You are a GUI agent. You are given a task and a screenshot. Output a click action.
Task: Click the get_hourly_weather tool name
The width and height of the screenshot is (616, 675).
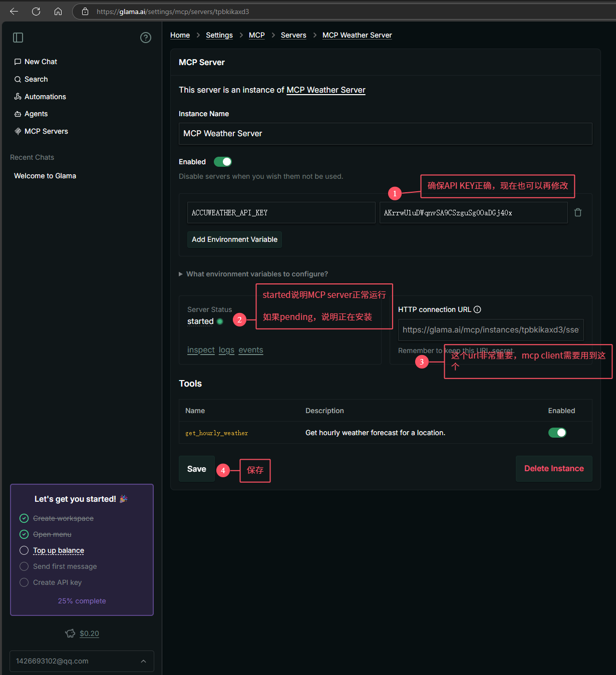(217, 433)
